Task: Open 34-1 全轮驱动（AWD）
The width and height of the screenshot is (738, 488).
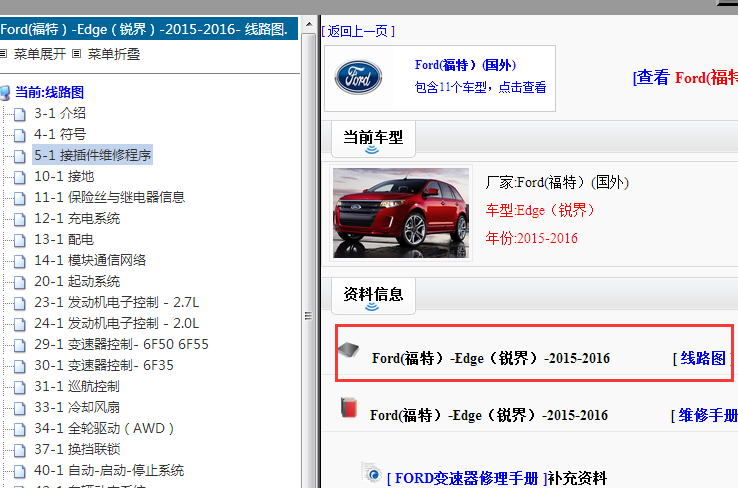Action: [104, 428]
